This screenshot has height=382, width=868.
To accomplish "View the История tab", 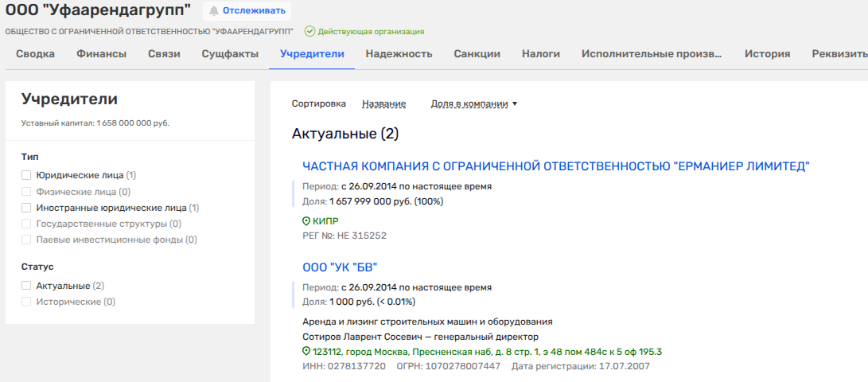I will coord(767,54).
